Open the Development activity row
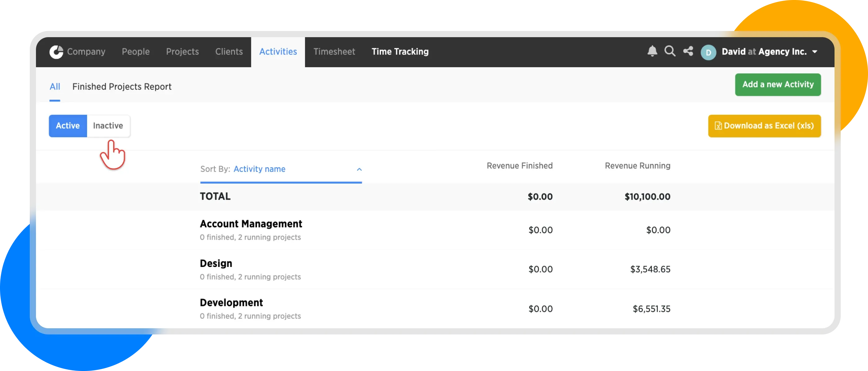The width and height of the screenshot is (868, 371). [231, 303]
